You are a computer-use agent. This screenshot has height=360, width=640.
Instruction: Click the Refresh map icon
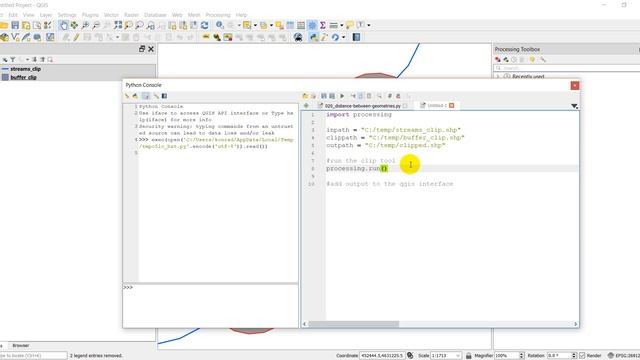[x=204, y=25]
